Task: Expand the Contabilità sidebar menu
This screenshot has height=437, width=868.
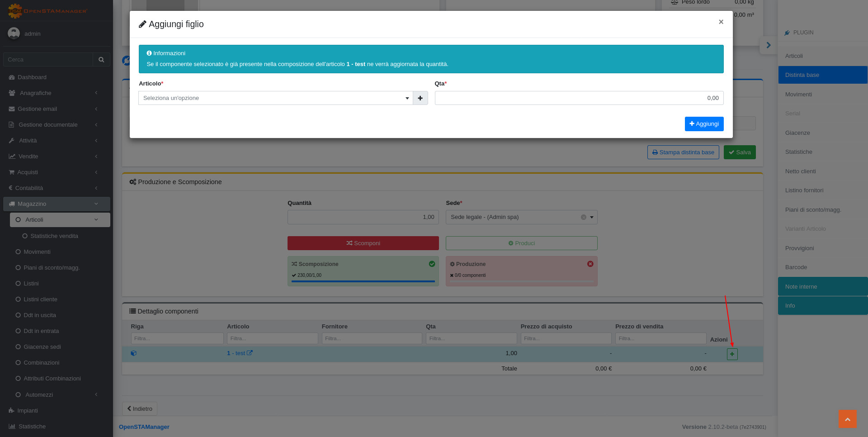Action: pos(53,188)
